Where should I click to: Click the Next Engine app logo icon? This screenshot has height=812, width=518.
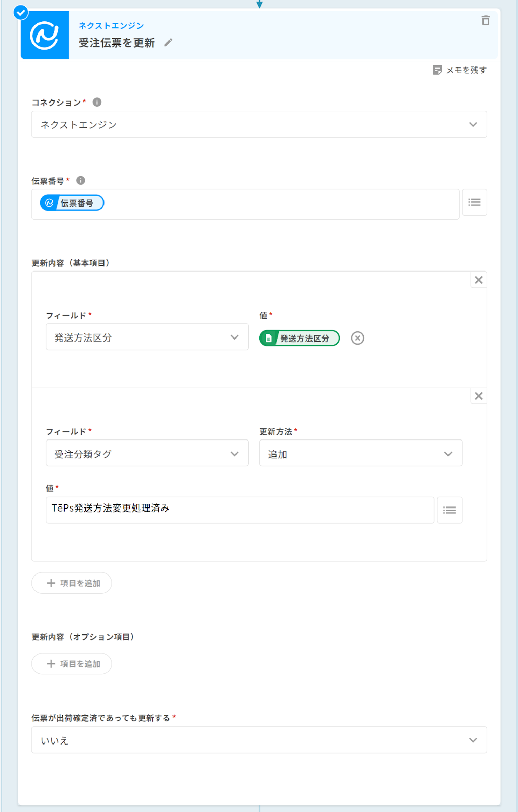pyautogui.click(x=45, y=35)
